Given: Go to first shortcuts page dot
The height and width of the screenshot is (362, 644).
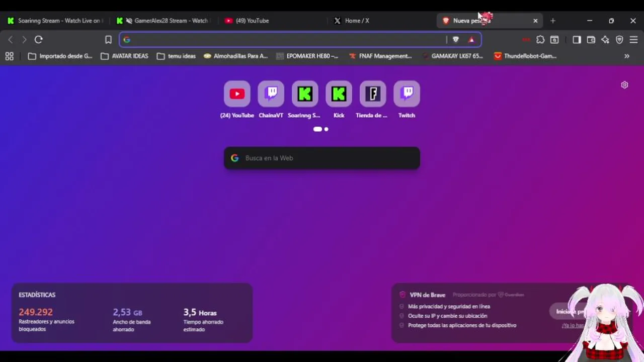Looking at the screenshot, I should point(317,129).
